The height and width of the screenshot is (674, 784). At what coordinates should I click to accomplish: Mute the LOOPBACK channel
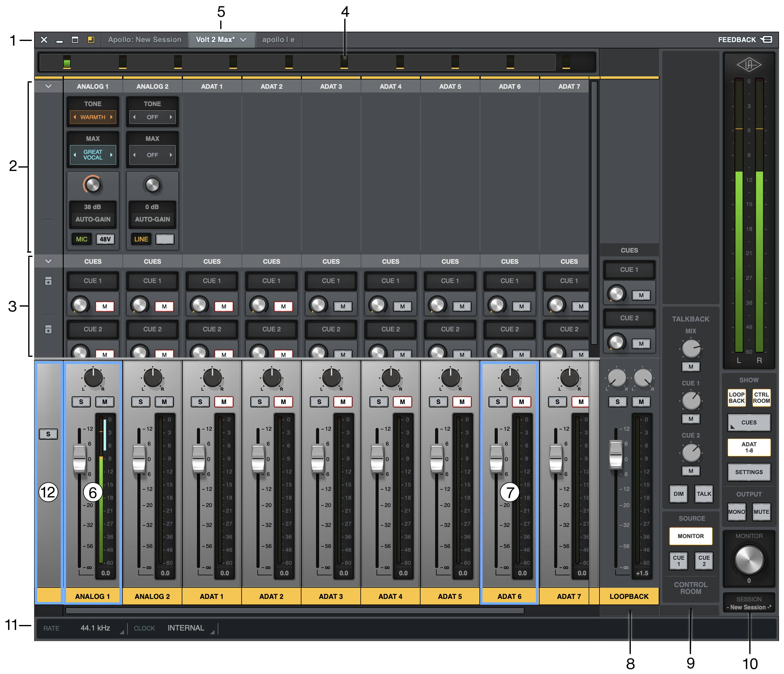click(641, 402)
